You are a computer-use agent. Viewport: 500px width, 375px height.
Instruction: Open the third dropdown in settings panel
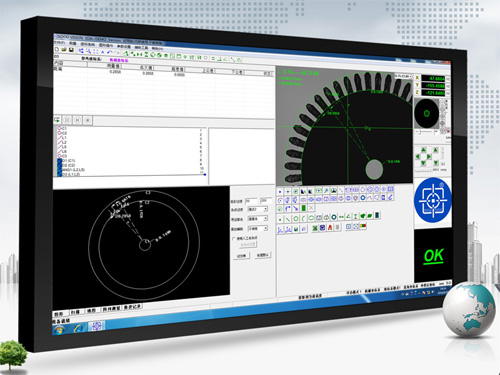258,229
